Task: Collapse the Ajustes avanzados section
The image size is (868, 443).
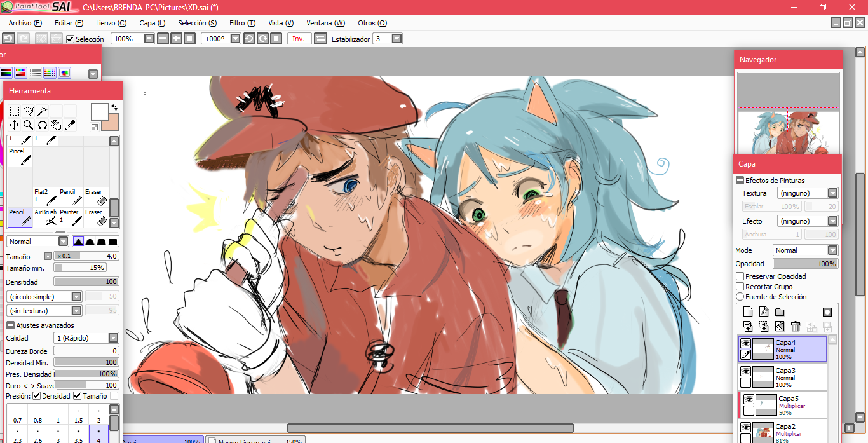Action: tap(11, 325)
